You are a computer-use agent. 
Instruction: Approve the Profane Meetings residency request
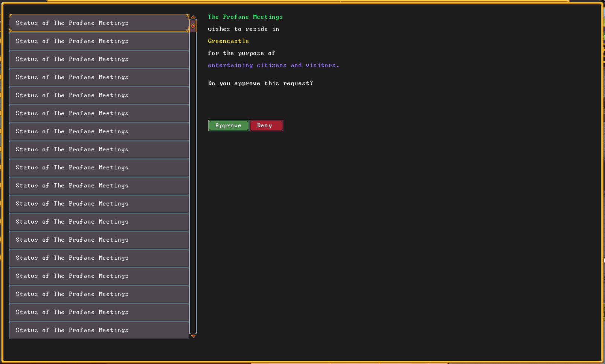tap(229, 125)
